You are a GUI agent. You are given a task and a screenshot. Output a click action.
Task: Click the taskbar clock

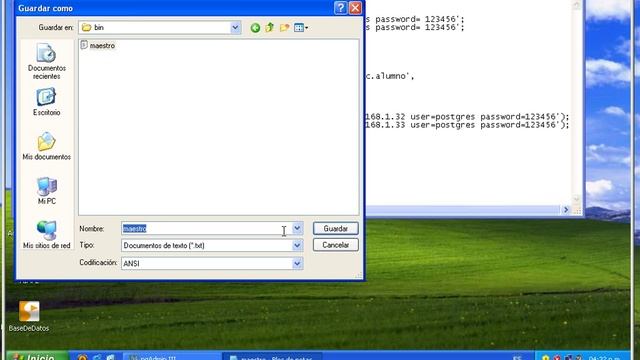click(x=604, y=358)
